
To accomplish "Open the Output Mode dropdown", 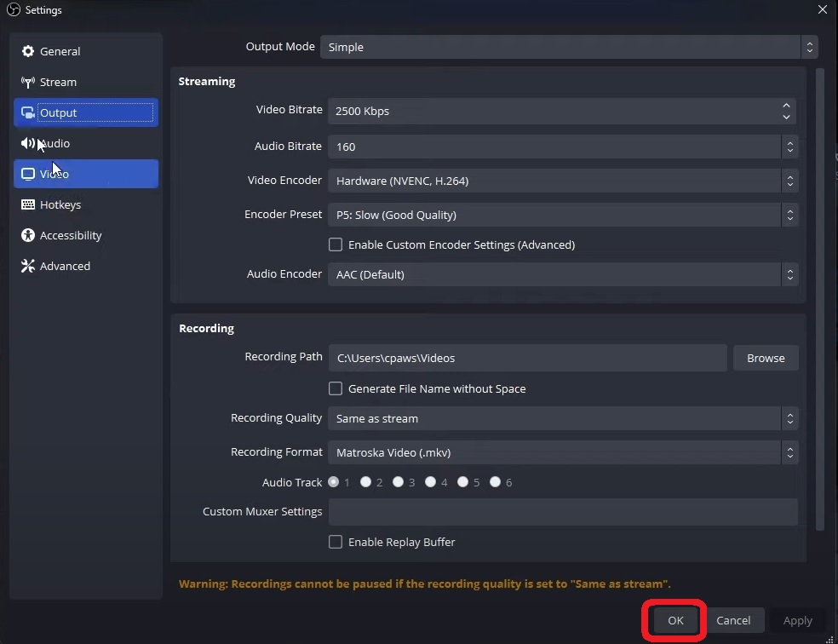I will point(569,47).
